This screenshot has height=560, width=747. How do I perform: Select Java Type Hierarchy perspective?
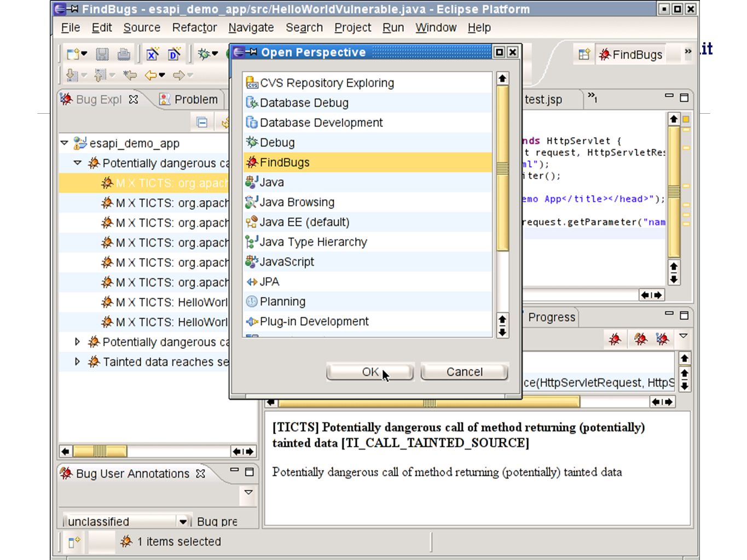(x=367, y=242)
